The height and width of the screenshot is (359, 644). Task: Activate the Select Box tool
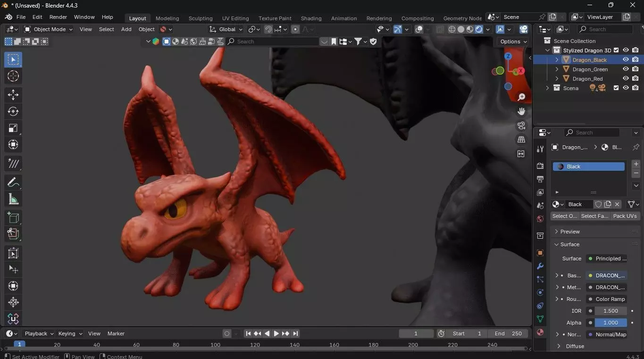click(13, 59)
